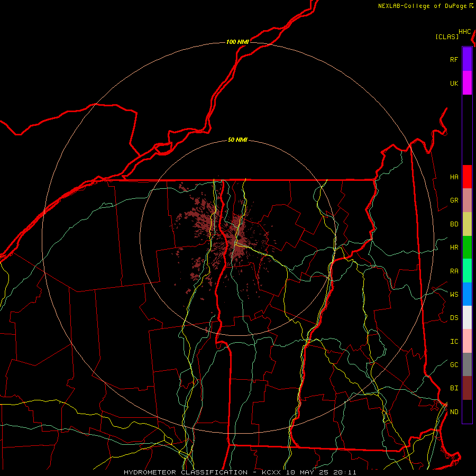Click the RF purple legend swatch
Image resolution: width=476 pixels, height=476 pixels.
pos(467,59)
